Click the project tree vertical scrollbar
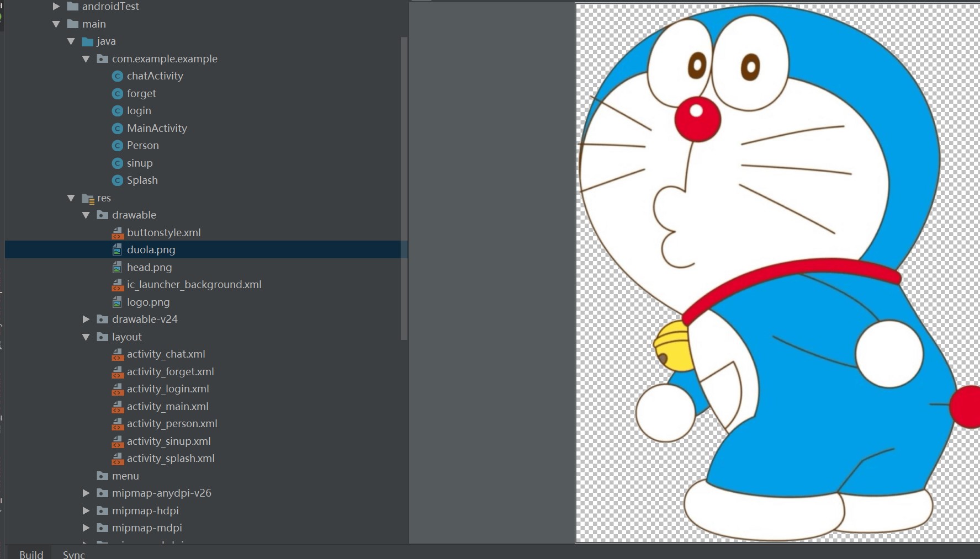 404,188
